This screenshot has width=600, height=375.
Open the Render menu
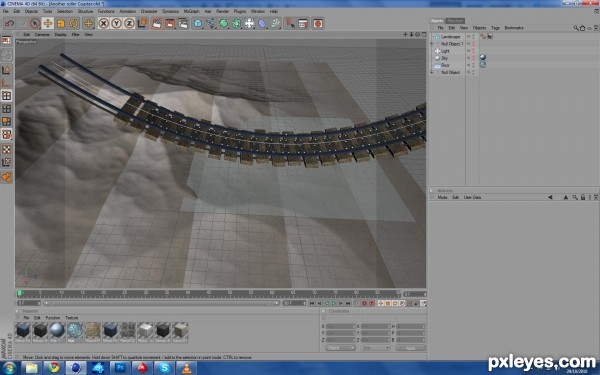tap(222, 11)
